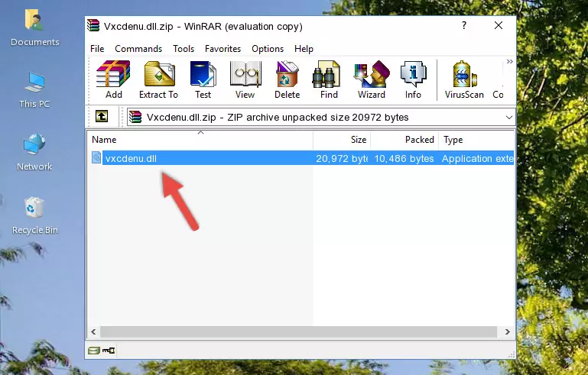Go up one folder level
The height and width of the screenshot is (375, 588).
pos(102,117)
